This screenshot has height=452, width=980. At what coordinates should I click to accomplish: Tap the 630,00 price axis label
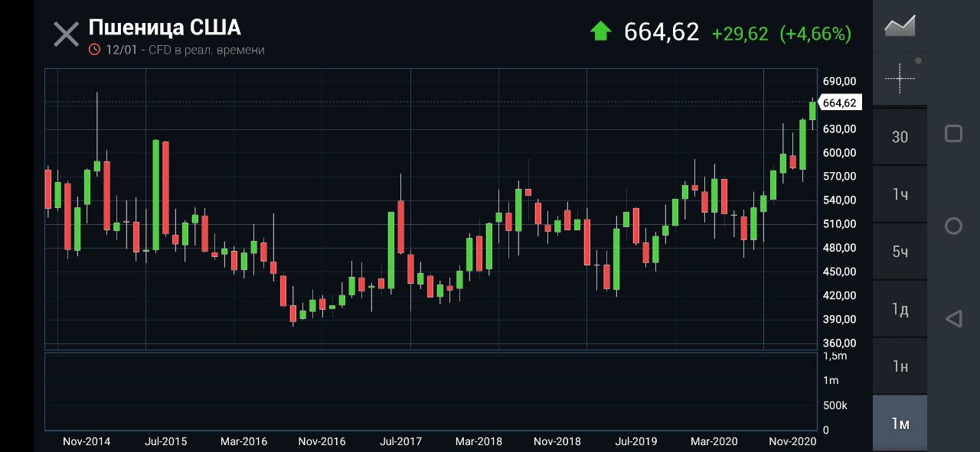click(x=840, y=128)
